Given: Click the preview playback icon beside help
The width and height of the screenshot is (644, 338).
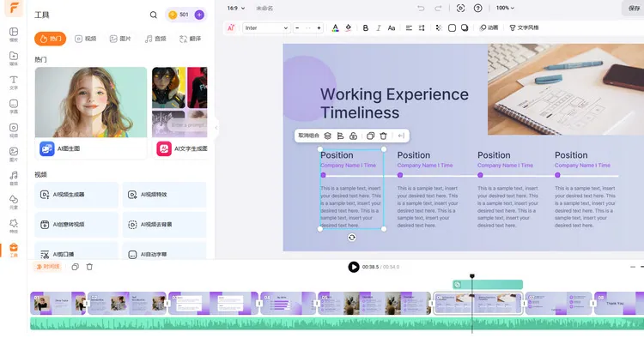Looking at the screenshot, I should pyautogui.click(x=460, y=8).
